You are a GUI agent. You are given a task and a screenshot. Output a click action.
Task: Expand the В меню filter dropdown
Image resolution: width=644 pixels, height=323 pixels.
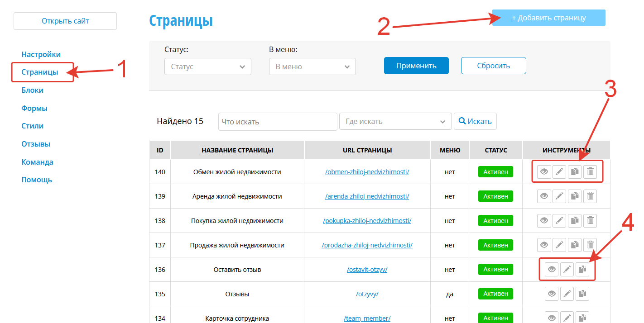312,66
